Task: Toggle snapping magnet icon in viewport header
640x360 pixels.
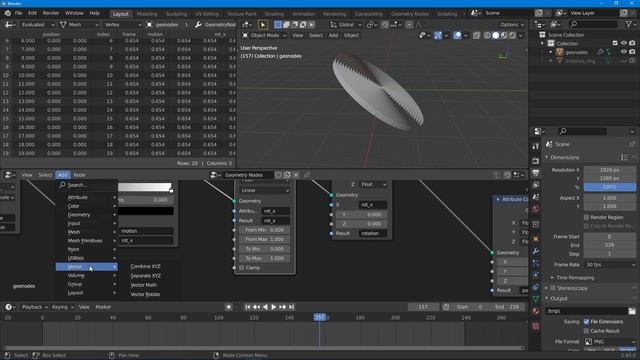Action: [x=385, y=25]
